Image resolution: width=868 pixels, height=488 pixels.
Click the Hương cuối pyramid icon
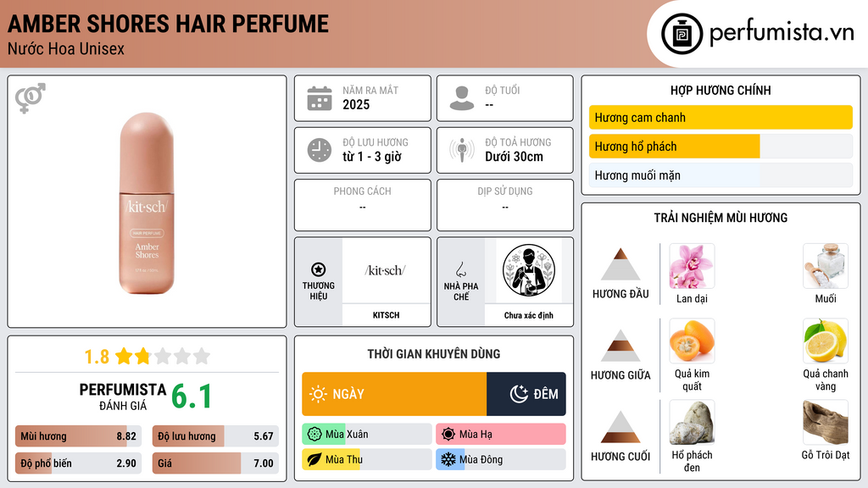620,427
